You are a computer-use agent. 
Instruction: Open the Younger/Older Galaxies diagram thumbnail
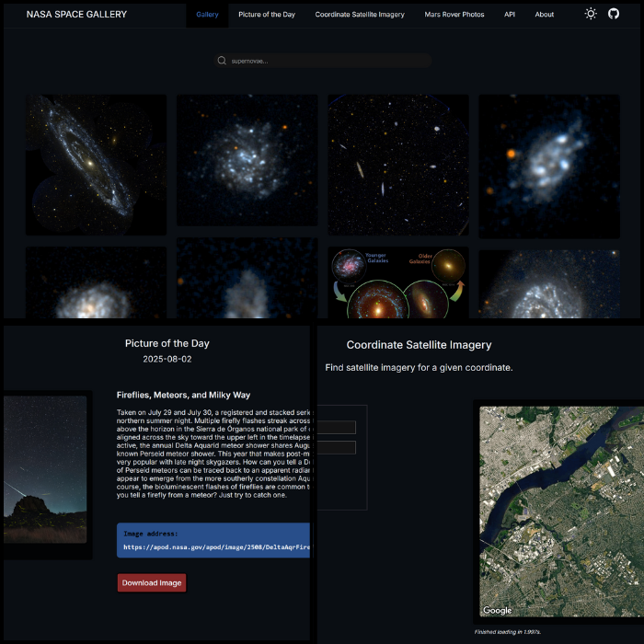click(x=398, y=282)
